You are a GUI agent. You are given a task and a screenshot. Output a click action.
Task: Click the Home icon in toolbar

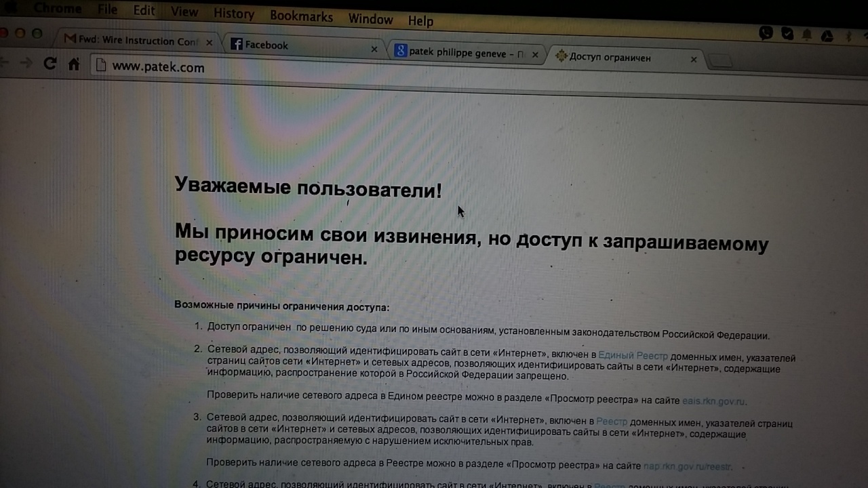click(74, 64)
